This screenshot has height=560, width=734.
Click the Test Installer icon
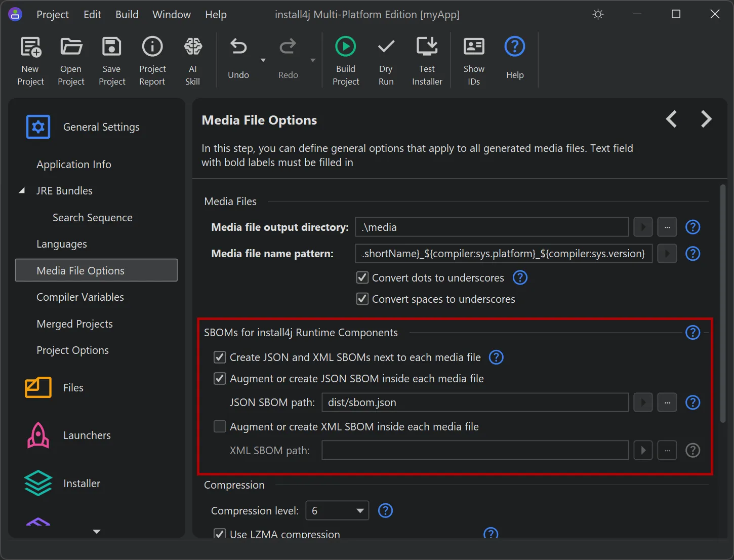tap(427, 47)
